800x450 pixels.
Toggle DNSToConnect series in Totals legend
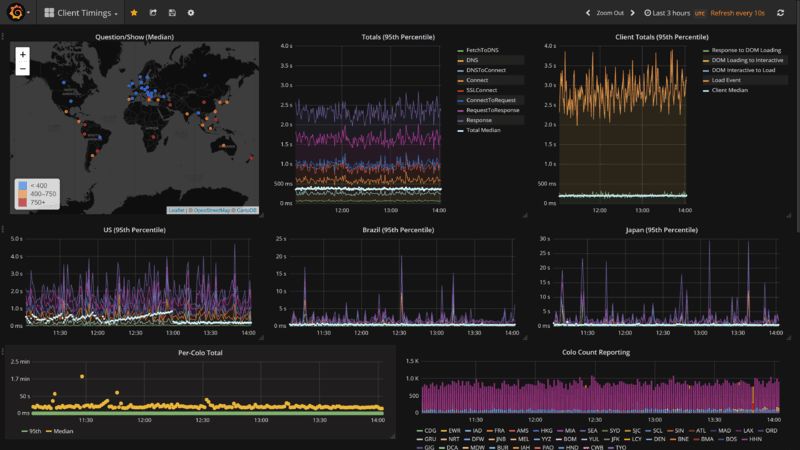486,70
